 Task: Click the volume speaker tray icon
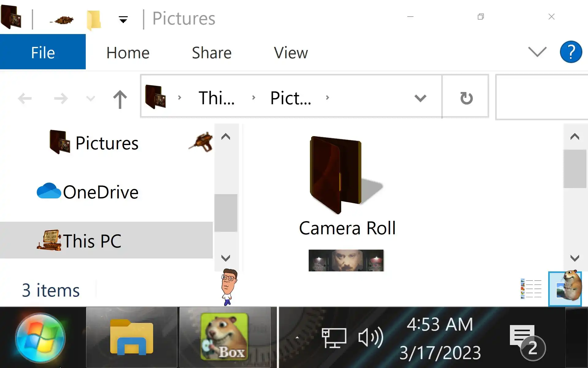[370, 337]
